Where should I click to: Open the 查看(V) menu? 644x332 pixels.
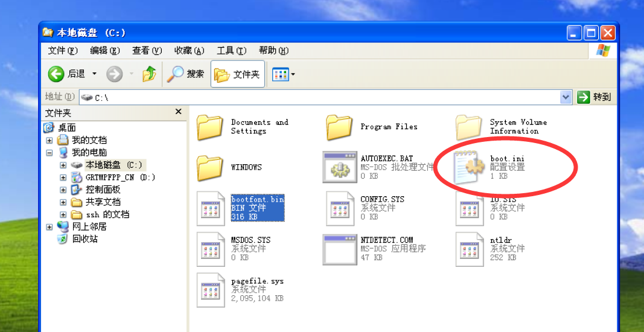tap(147, 51)
